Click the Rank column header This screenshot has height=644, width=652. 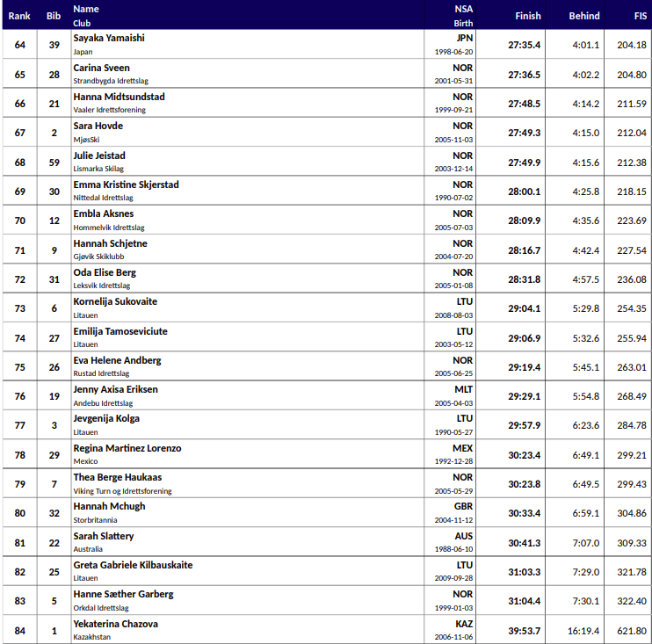pyautogui.click(x=19, y=16)
